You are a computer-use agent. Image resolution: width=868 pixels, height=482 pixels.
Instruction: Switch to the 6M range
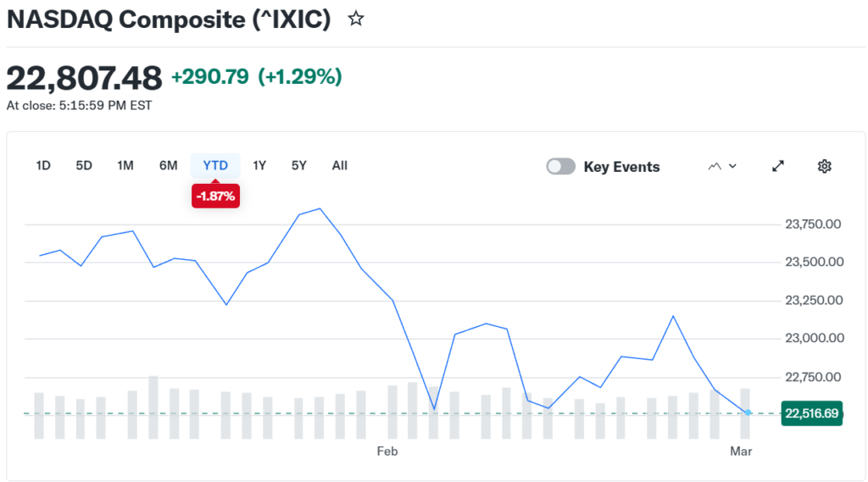[x=168, y=165]
